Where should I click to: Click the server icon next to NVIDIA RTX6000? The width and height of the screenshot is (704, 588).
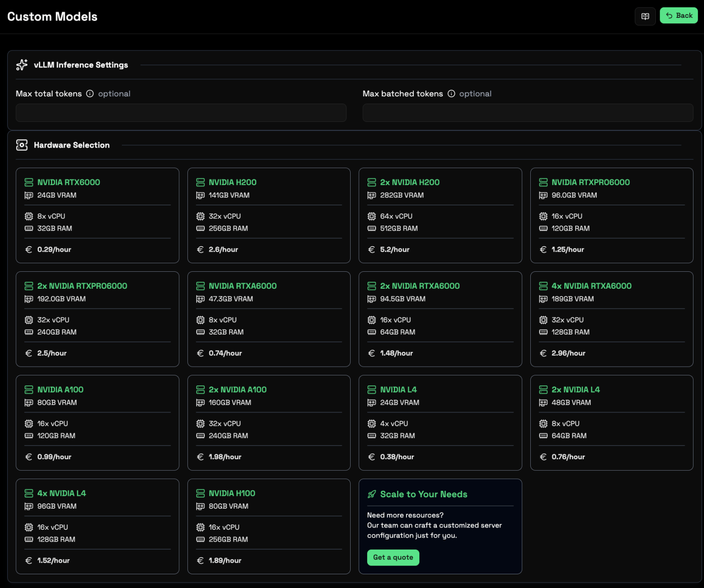[x=29, y=182]
